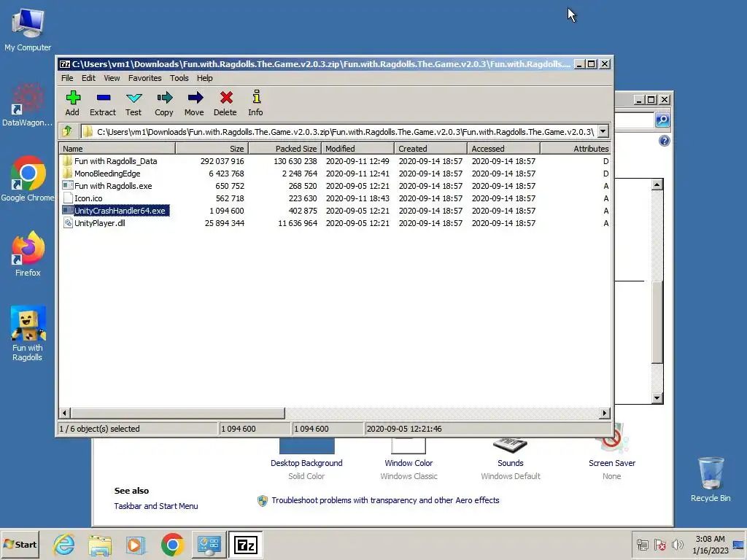
Task: Sort by Modified column header
Action: coord(357,149)
